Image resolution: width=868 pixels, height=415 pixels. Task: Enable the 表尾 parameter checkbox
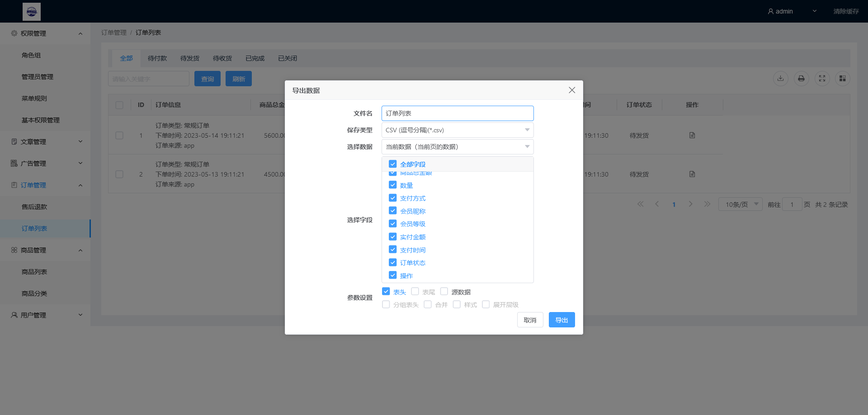[x=415, y=292]
